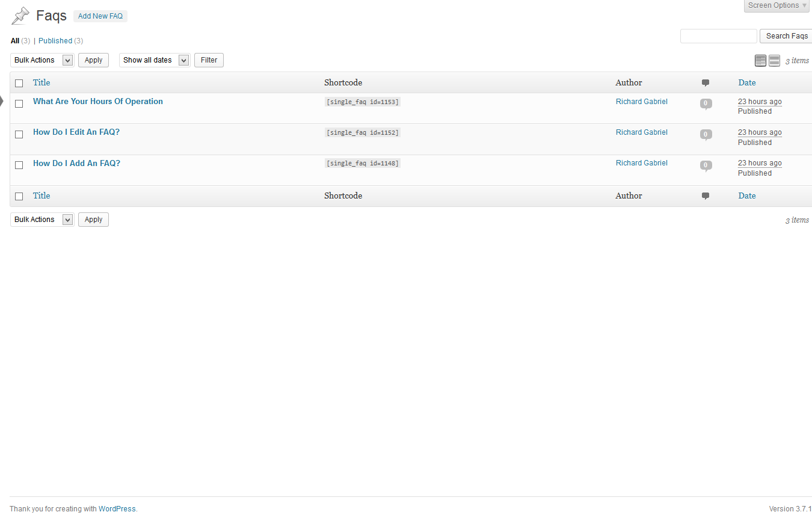Open the top Bulk Actions dropdown
Image resolution: width=812 pixels, height=518 pixels.
42,60
